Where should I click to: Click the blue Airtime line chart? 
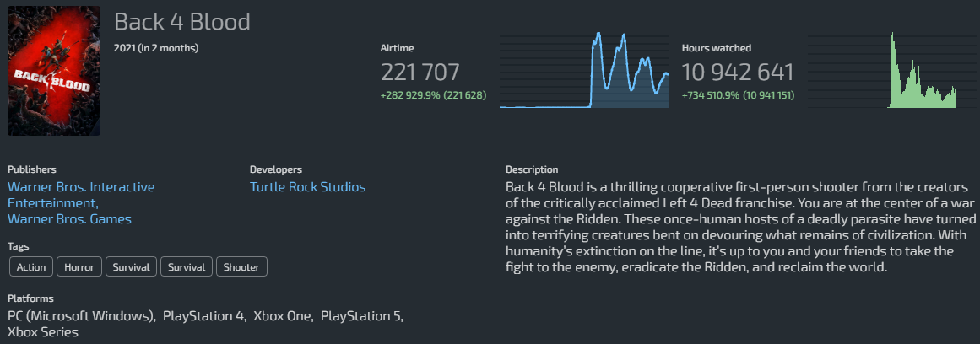tap(584, 70)
